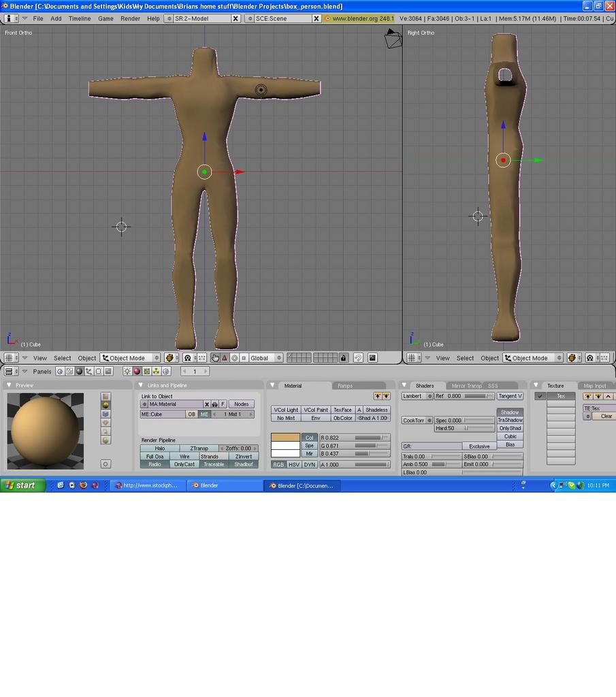Click the copy material up-arrow icon in Material panel

coord(378,396)
